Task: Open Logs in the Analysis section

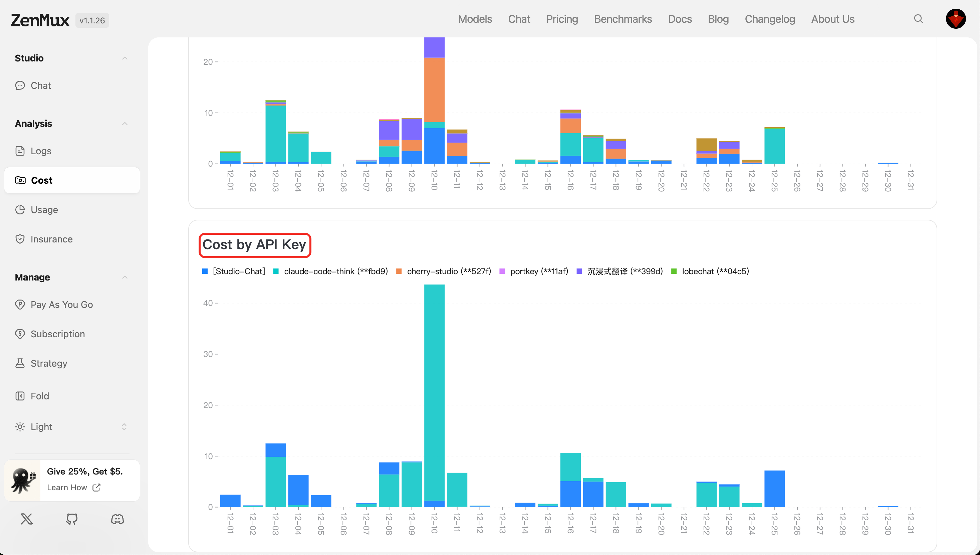Action: [41, 151]
